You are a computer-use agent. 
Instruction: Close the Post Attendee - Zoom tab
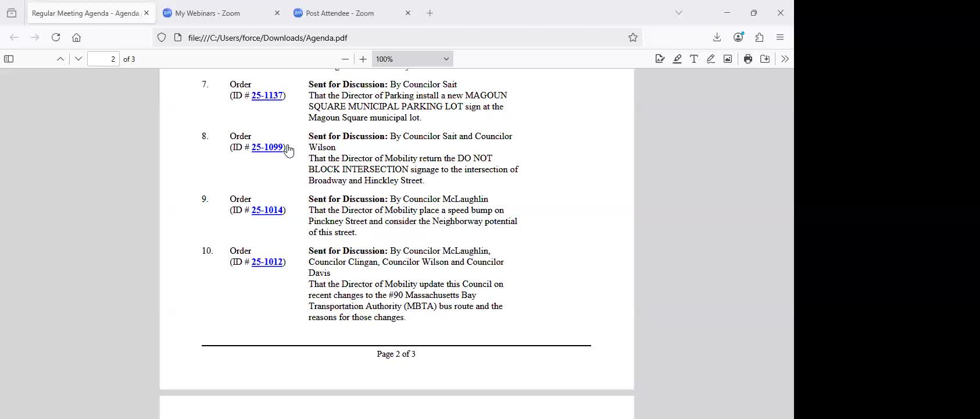(x=408, y=13)
